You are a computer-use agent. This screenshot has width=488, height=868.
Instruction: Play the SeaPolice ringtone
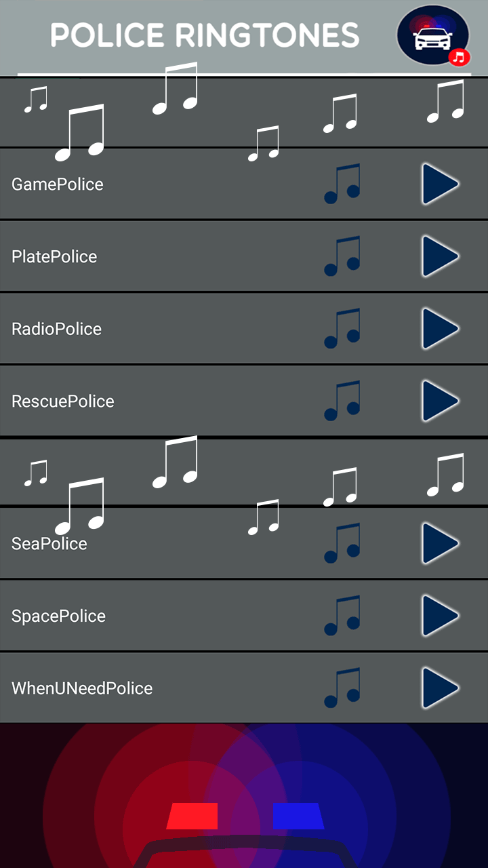click(440, 543)
